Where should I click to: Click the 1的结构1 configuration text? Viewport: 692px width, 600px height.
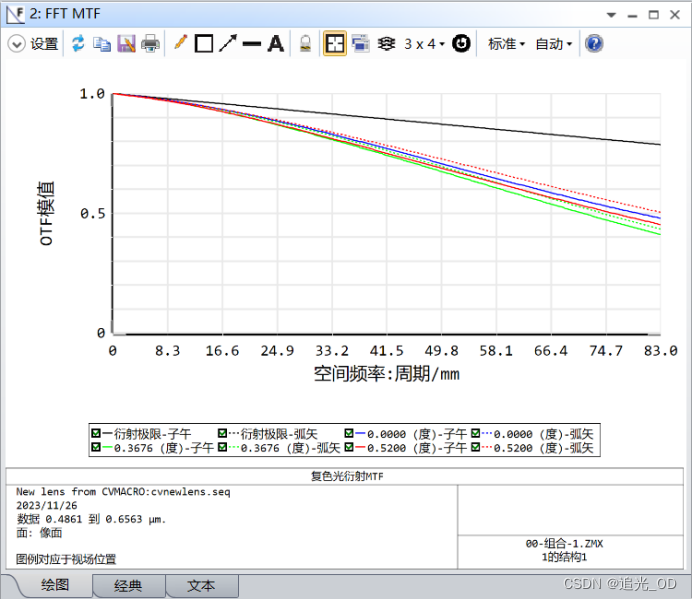coord(564,557)
